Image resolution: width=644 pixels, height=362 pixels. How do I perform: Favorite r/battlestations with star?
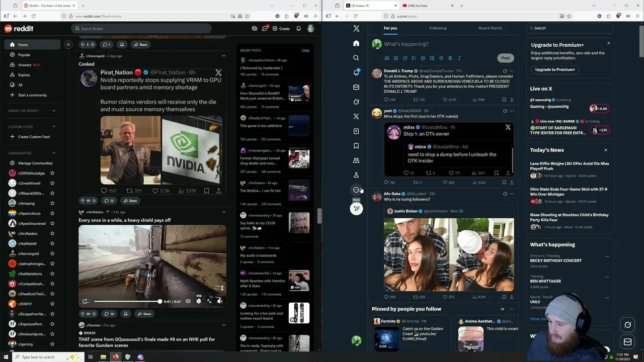(x=52, y=274)
